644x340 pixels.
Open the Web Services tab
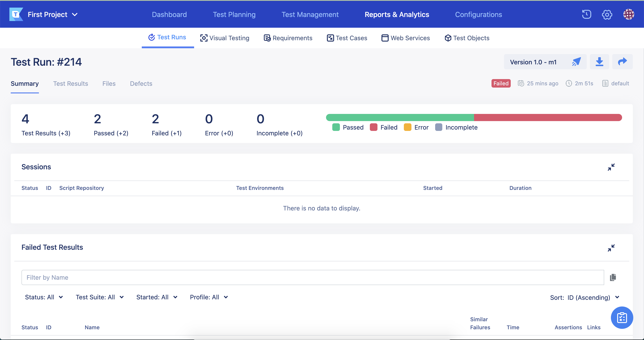(405, 38)
